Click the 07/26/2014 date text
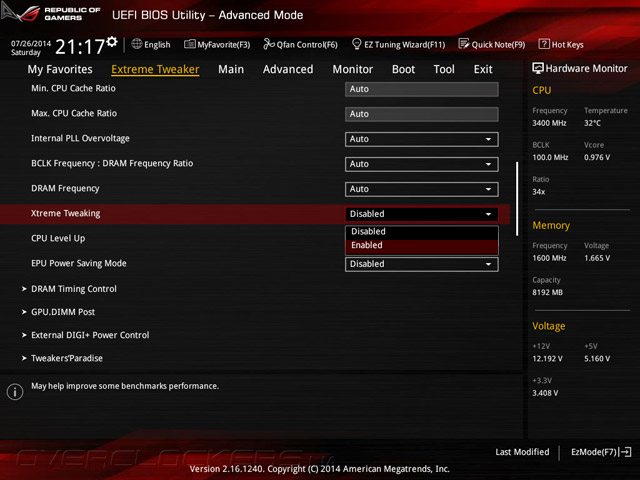This screenshot has width=640, height=480. 31,43
